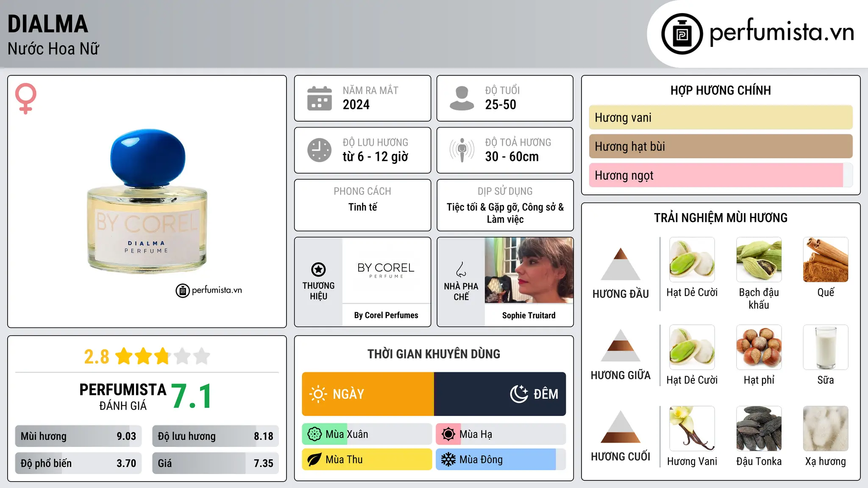The width and height of the screenshot is (868, 488).
Task: Click the perfumista.vn perfume bottle logo icon
Action: tap(682, 34)
